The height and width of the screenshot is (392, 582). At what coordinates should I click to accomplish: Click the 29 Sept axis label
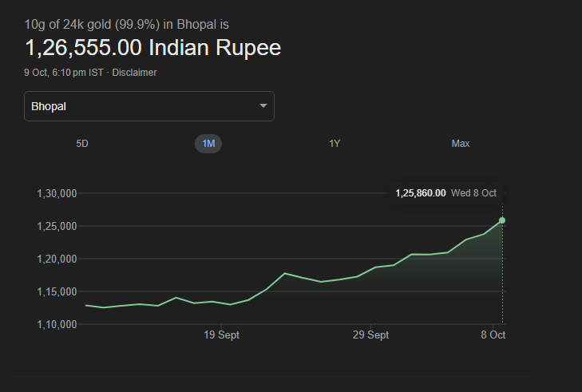[371, 335]
